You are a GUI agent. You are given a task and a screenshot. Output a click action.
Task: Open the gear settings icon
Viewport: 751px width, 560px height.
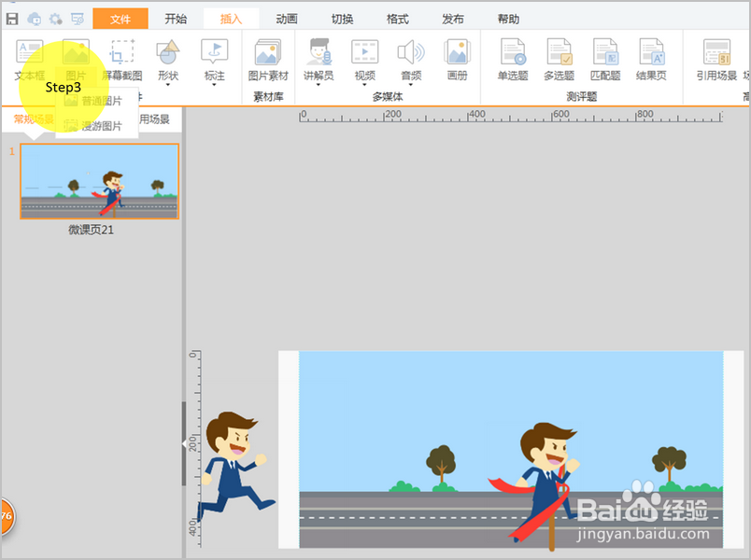click(x=55, y=19)
